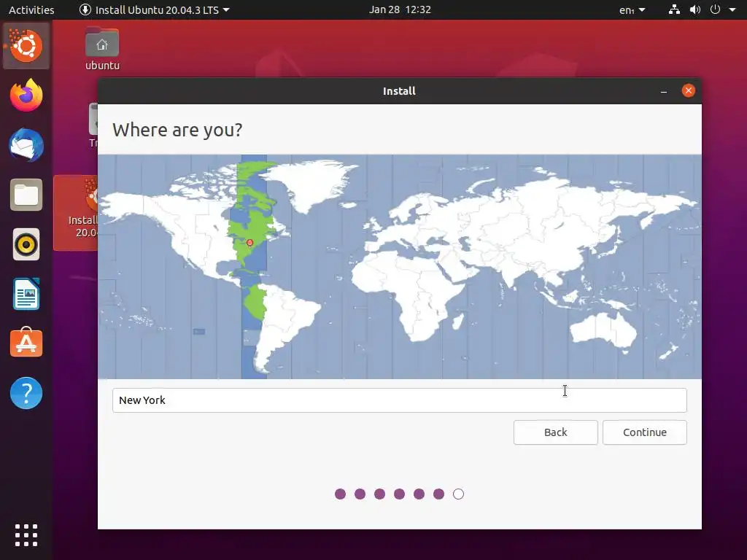747x560 pixels.
Task: Click the volume speaker icon
Action: [695, 9]
